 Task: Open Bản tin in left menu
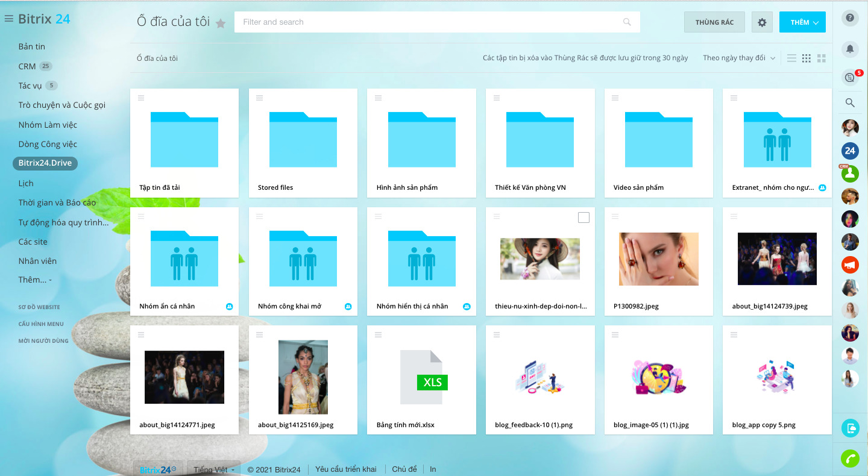(32, 46)
